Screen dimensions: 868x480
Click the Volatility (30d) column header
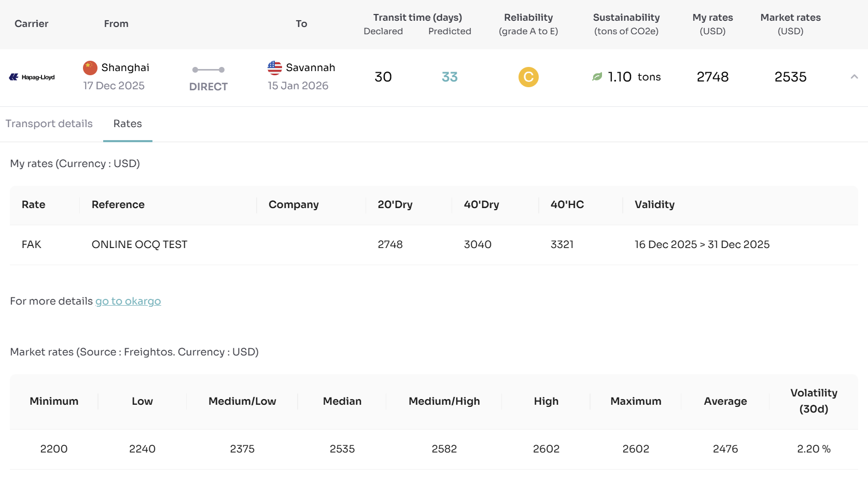click(x=814, y=401)
